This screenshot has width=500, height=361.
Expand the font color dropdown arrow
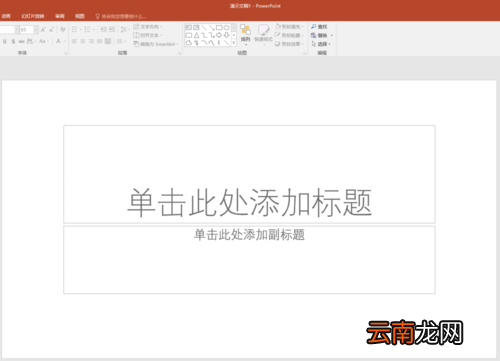pyautogui.click(x=64, y=41)
